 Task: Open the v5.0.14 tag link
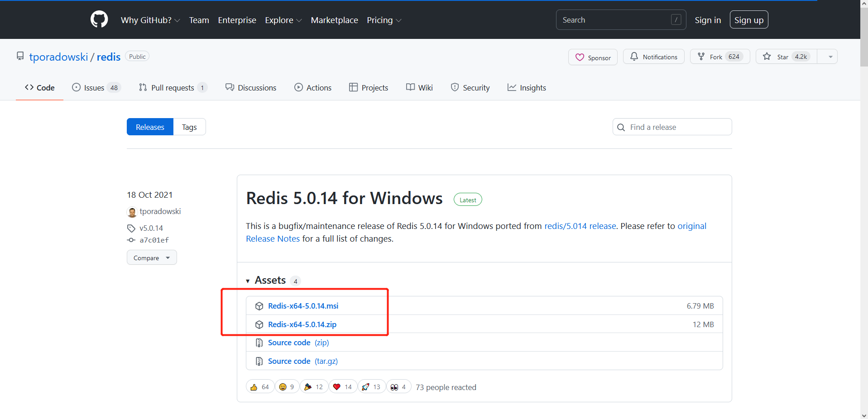151,228
